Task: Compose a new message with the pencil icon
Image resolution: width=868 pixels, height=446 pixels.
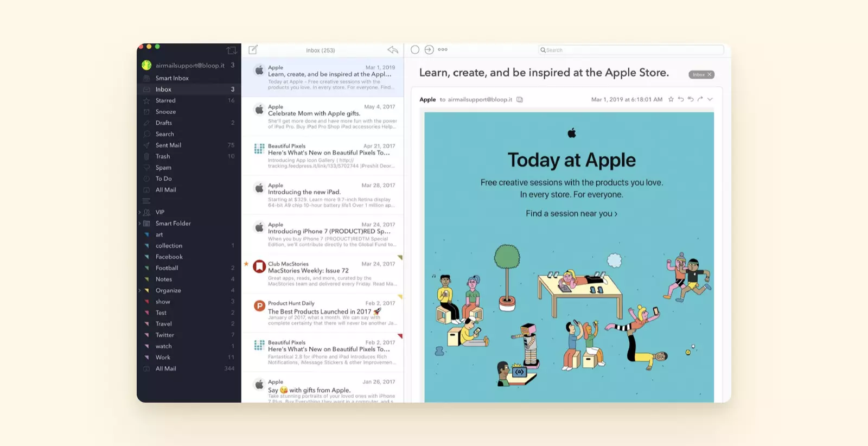Action: point(253,50)
